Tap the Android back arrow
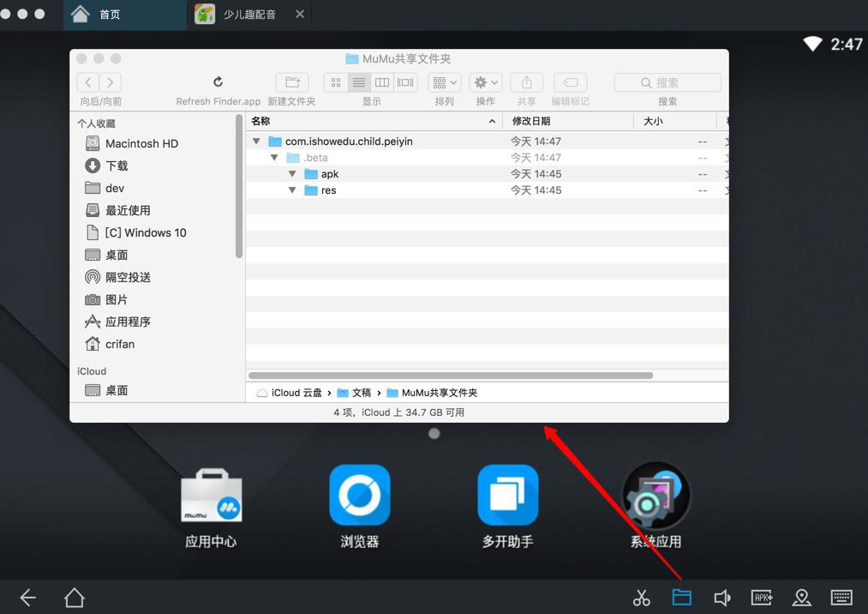Viewport: 868px width, 614px height. click(x=27, y=598)
